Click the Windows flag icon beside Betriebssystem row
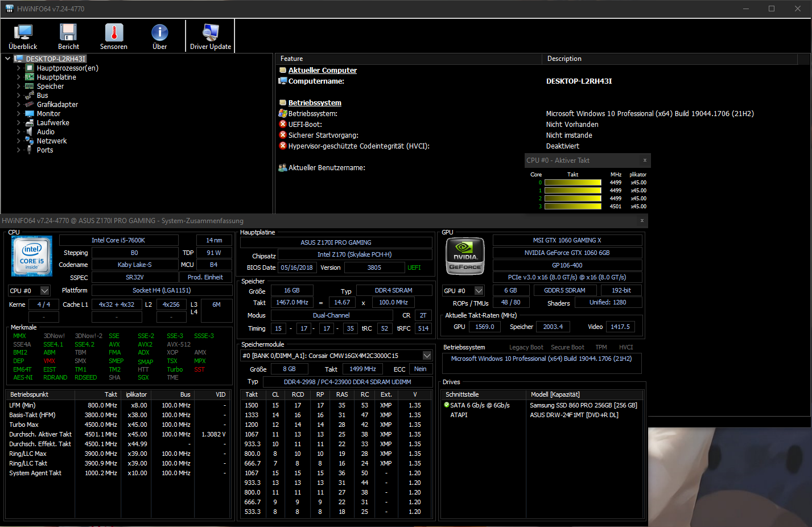 pyautogui.click(x=282, y=114)
